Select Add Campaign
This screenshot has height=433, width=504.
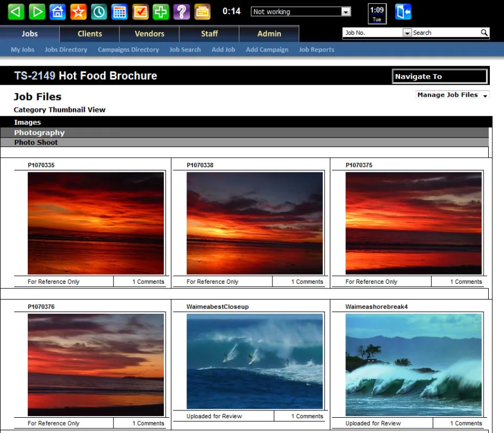[x=267, y=49]
